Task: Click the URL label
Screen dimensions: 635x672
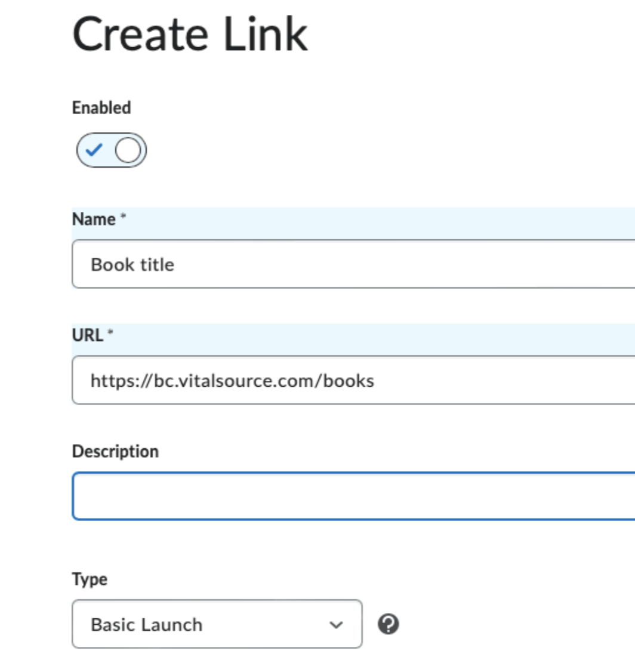Action: click(x=88, y=335)
